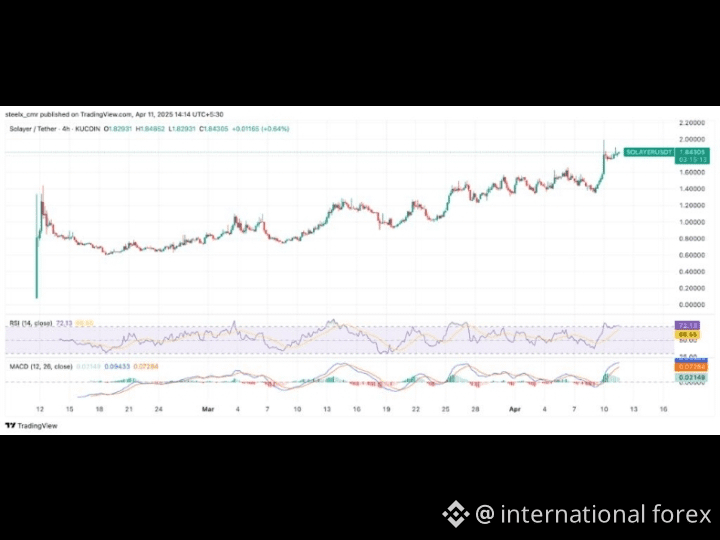Open the MACD (12, 26, close) indicator legend

click(41, 366)
